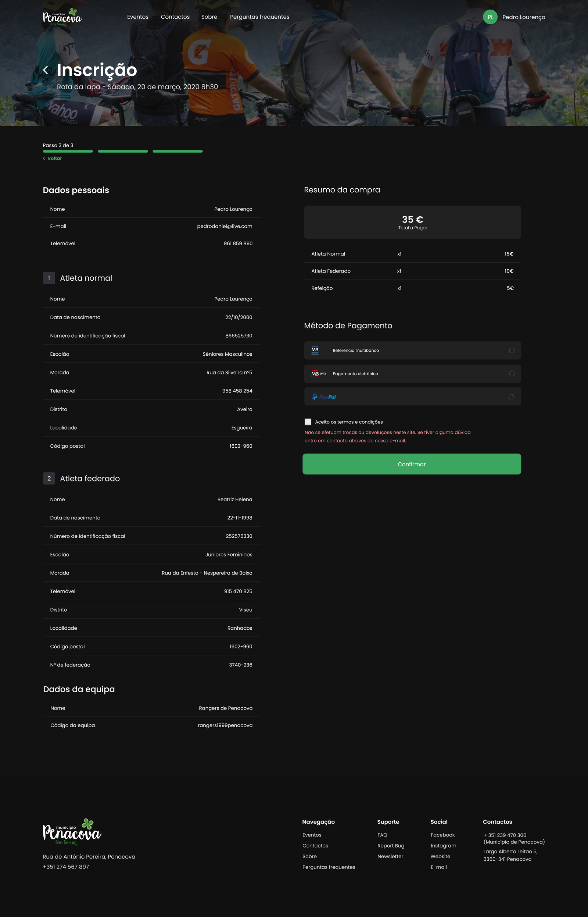Go to Perguntas frequentes in header
The height and width of the screenshot is (917, 588).
[259, 17]
